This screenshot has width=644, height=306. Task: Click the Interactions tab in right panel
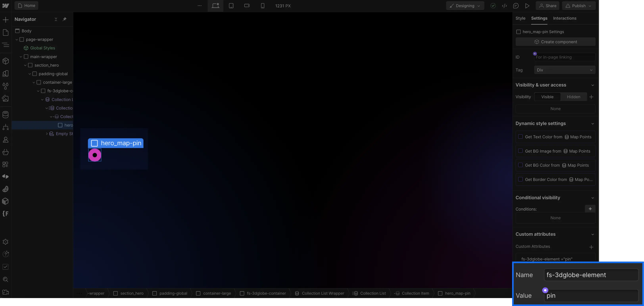click(x=565, y=18)
